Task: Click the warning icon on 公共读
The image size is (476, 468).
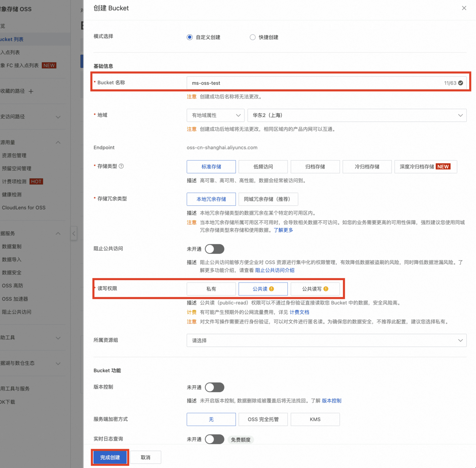Action: coord(271,289)
